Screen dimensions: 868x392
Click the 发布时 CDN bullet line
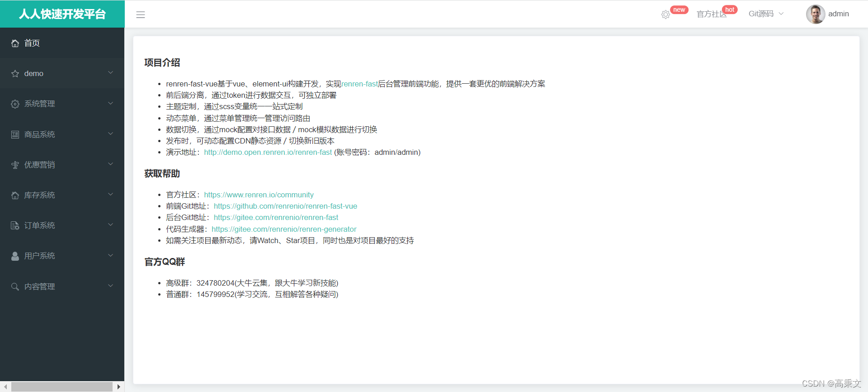(x=250, y=141)
